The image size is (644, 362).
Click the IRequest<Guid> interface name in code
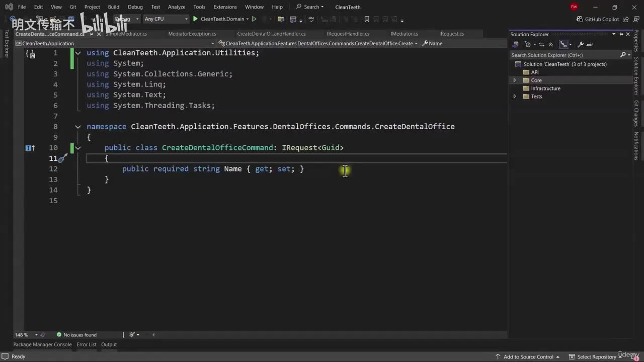click(x=312, y=148)
